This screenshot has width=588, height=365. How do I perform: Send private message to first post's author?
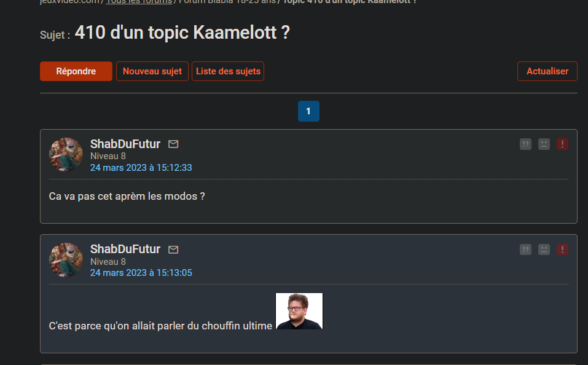pos(173,144)
